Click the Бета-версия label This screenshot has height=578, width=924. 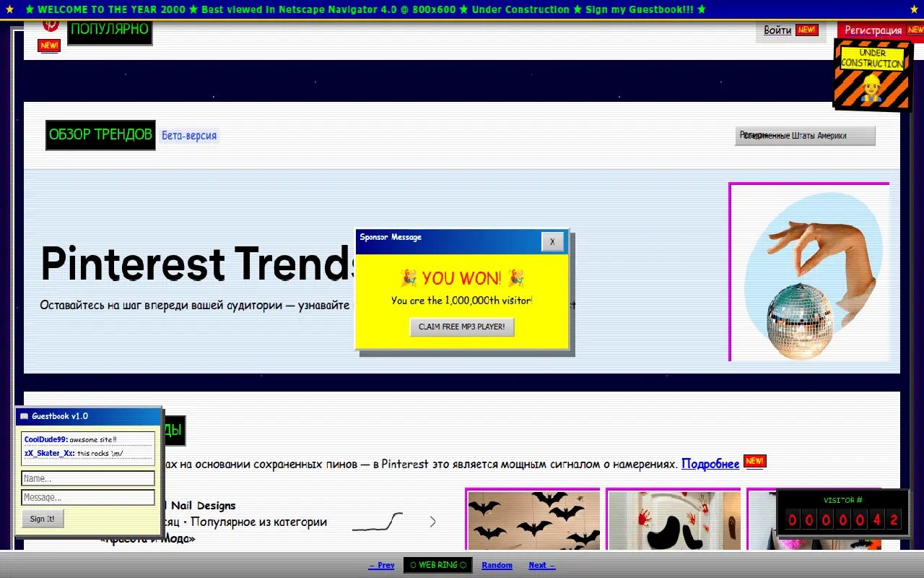(189, 136)
